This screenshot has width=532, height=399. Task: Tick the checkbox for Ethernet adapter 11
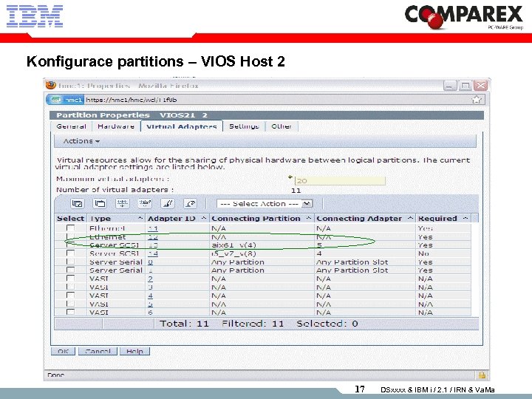click(71, 228)
